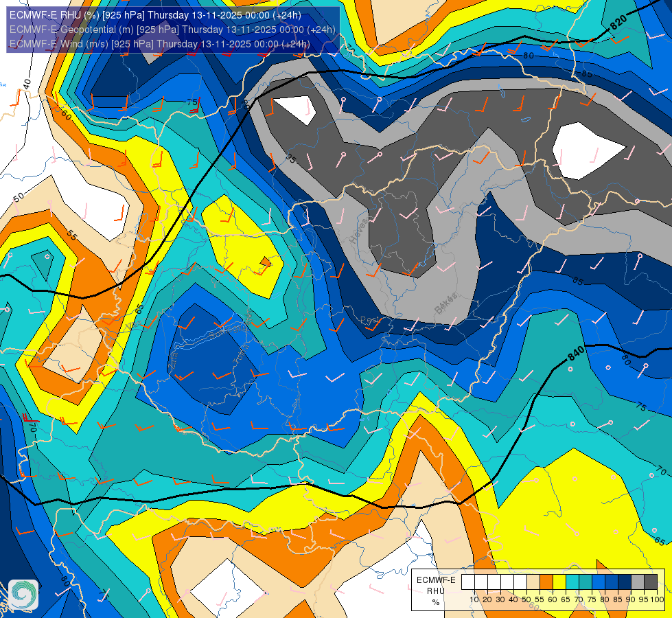Click the ECMWF-E label in the legend box

tap(436, 580)
